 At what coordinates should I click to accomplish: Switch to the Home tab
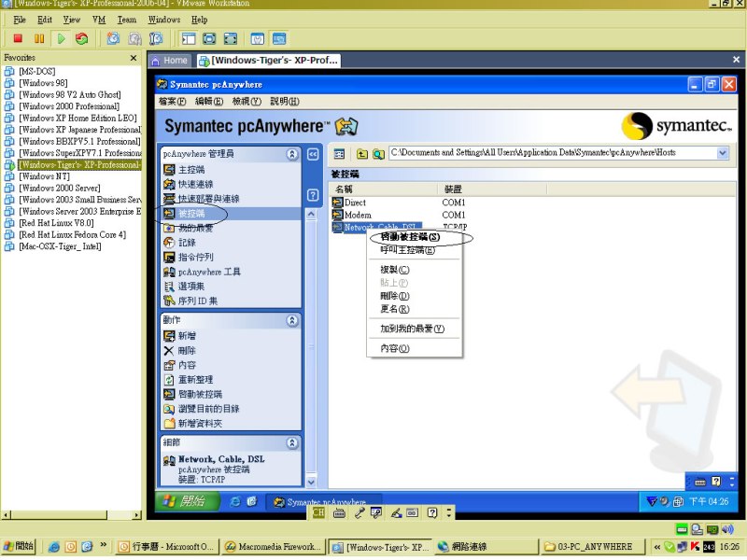[x=170, y=61]
